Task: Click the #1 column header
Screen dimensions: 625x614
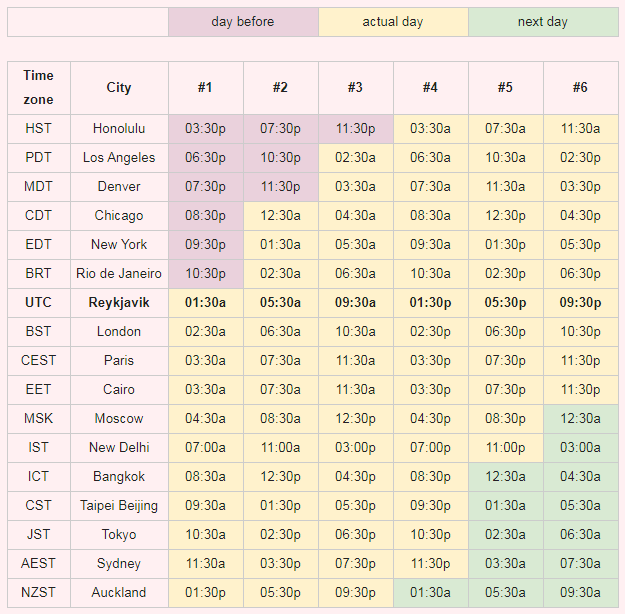Action: 206,88
